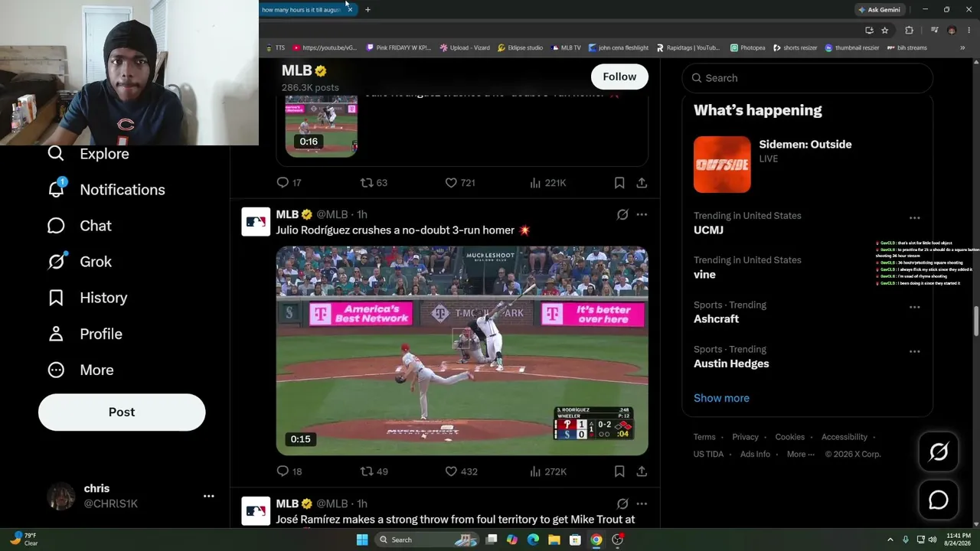Open the TTS bookmark
This screenshot has height=551, width=980.
[275, 47]
